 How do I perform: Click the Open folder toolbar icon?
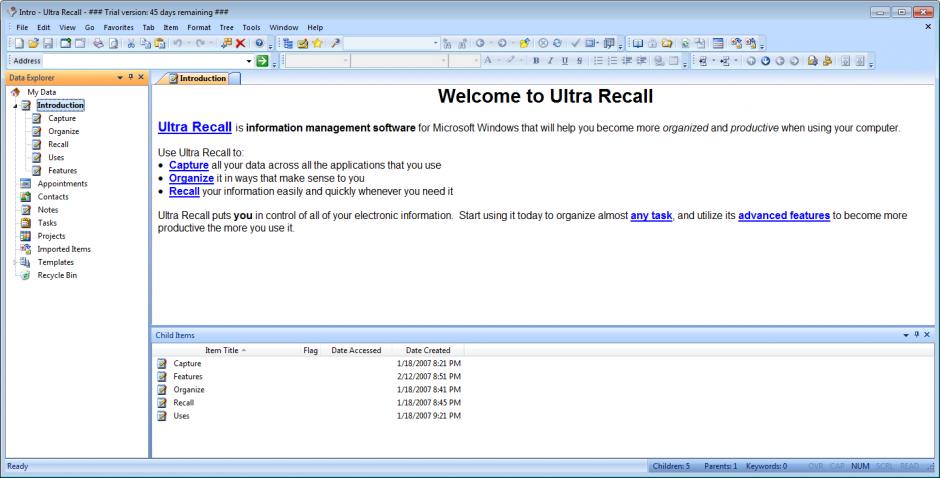[x=34, y=43]
